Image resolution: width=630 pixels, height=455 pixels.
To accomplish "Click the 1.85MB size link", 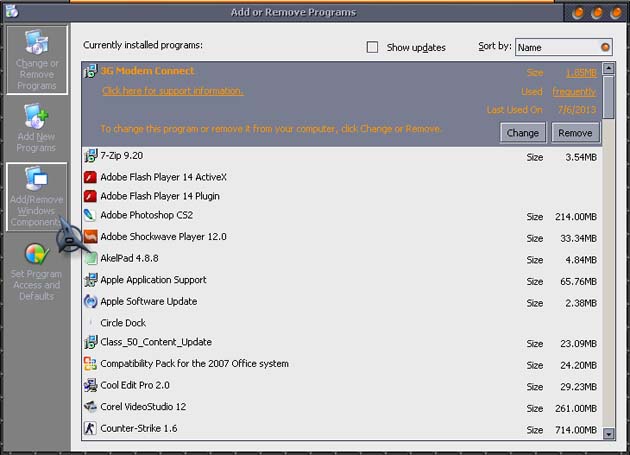I will 581,73.
